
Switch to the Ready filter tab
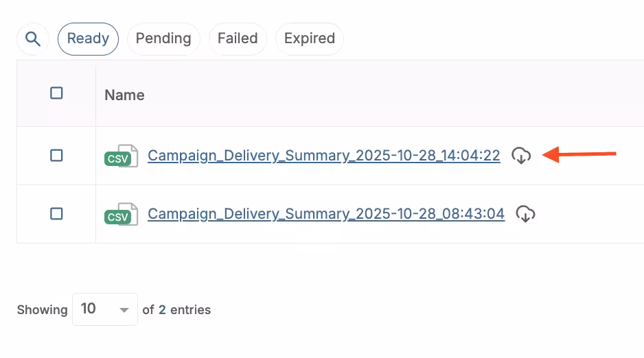point(88,38)
